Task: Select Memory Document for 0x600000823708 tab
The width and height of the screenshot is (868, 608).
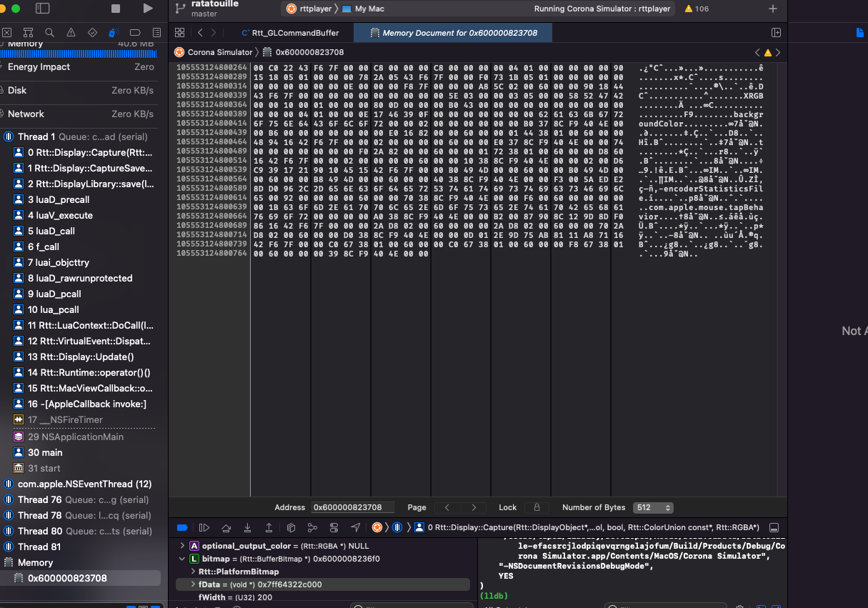Action: 454,33
